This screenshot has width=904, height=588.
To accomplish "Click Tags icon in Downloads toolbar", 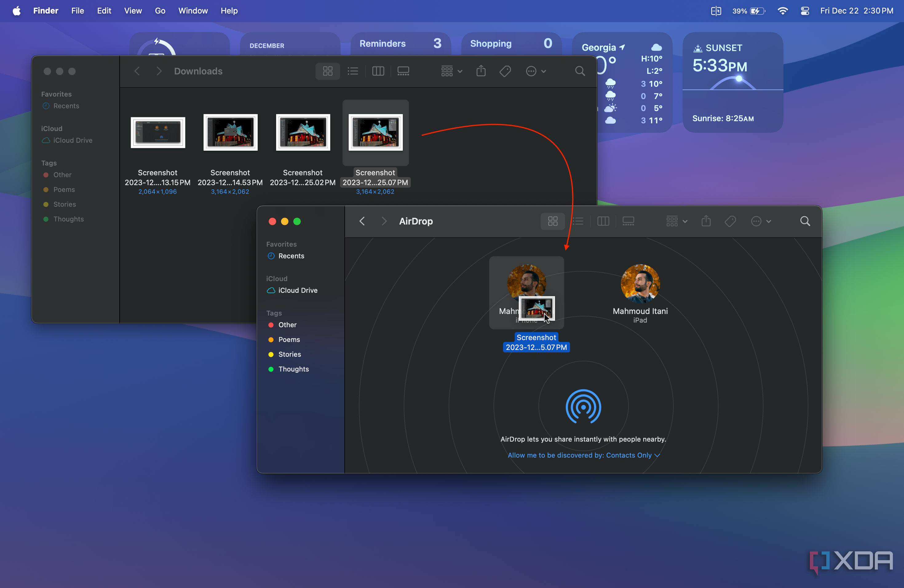I will point(505,71).
